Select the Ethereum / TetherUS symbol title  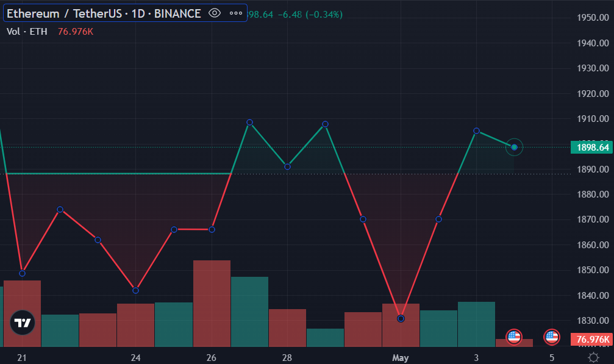tap(104, 13)
